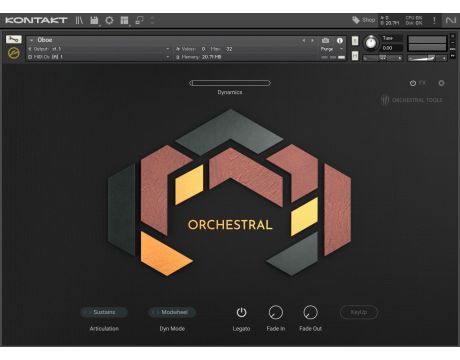460x360 pixels.
Task: Click the volume slider under meters
Action: (427, 58)
